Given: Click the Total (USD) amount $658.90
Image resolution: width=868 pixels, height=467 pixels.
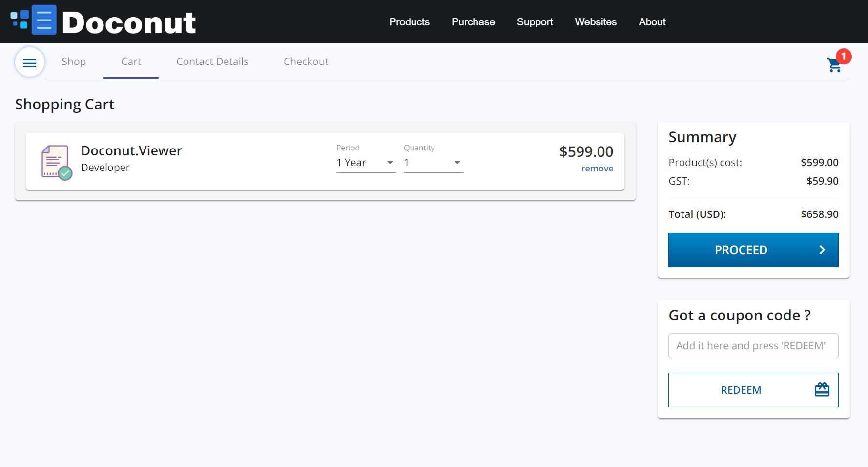Looking at the screenshot, I should click(820, 214).
